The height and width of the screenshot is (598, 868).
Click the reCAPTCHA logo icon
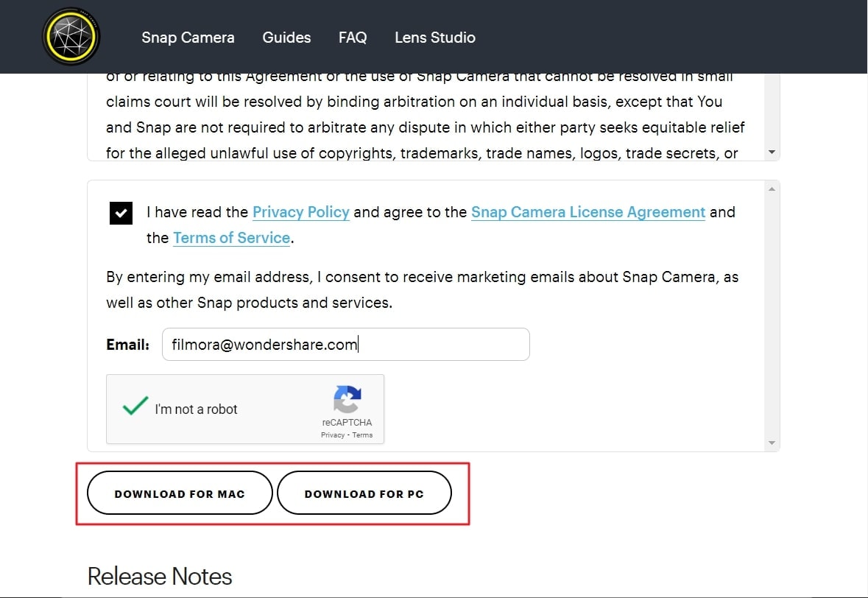point(347,399)
